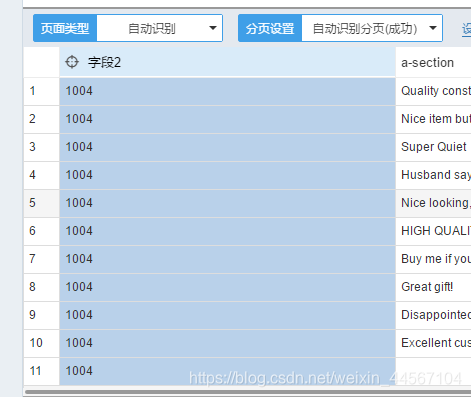Click the 'Buy me if you' cell
Viewport: 471px width, 397px height.
433,259
